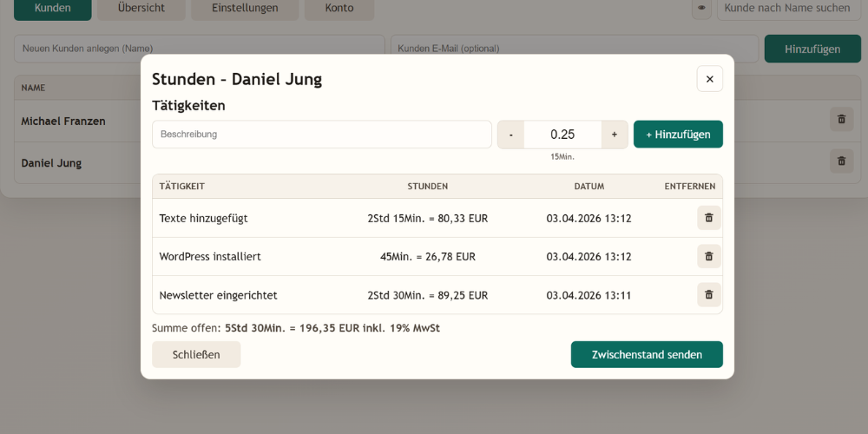Close the Stunden dialog with X
This screenshot has height=434, width=868.
pos(710,79)
